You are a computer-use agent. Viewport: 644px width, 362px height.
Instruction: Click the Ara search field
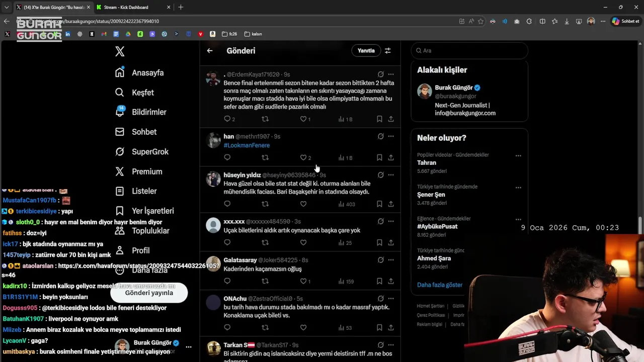[x=469, y=50]
